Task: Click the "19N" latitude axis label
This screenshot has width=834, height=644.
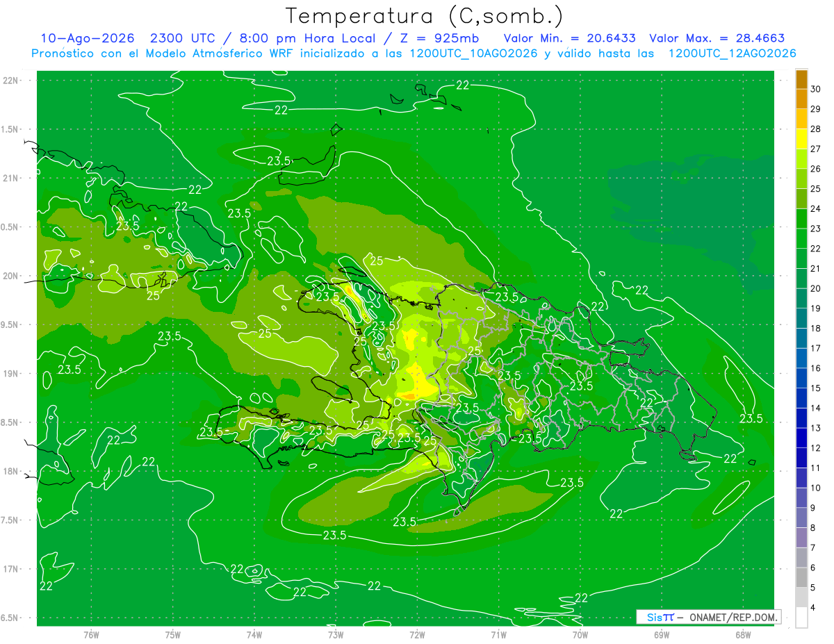Action: (11, 374)
